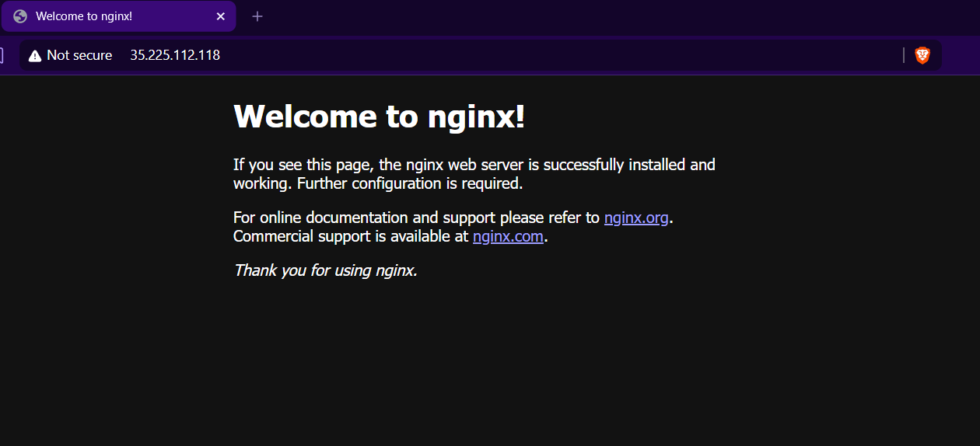Click the Welcome to nginx! page heading
The width and height of the screenshot is (980, 446).
tap(379, 117)
